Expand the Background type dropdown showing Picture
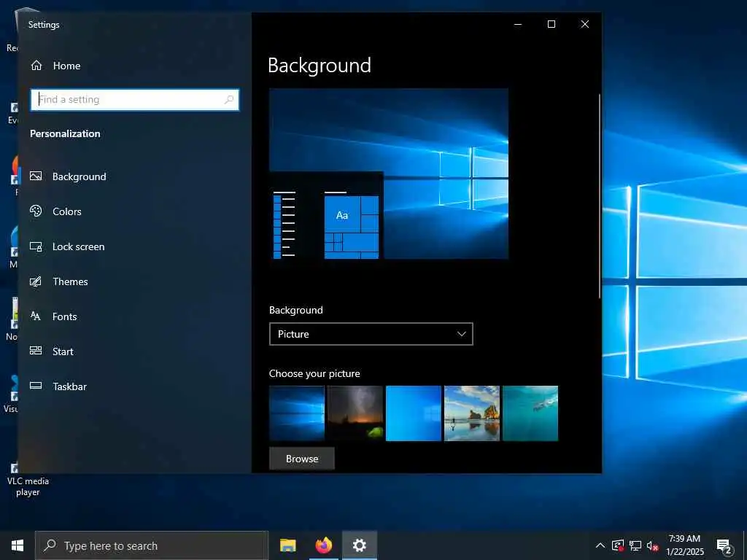 click(371, 334)
